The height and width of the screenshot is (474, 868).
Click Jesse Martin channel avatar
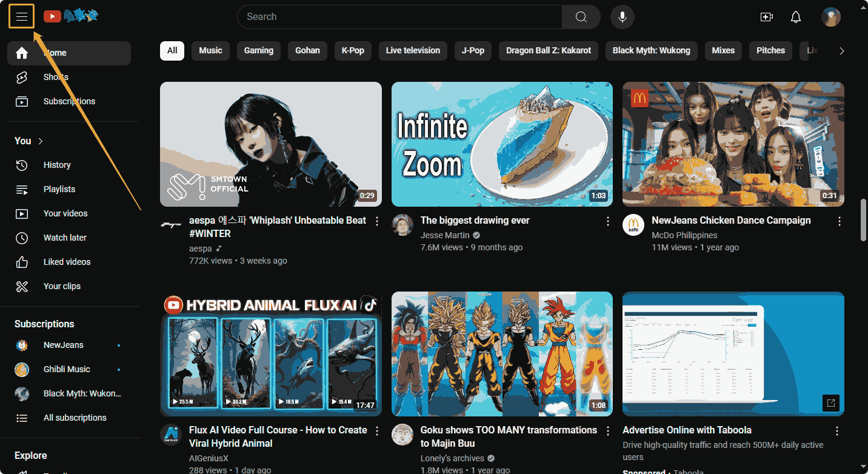(402, 225)
